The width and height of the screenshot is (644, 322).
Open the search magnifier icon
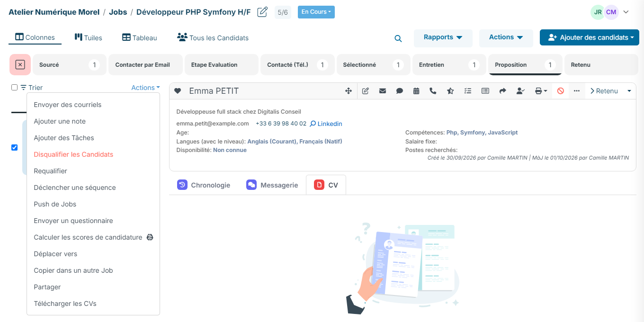pos(398,38)
